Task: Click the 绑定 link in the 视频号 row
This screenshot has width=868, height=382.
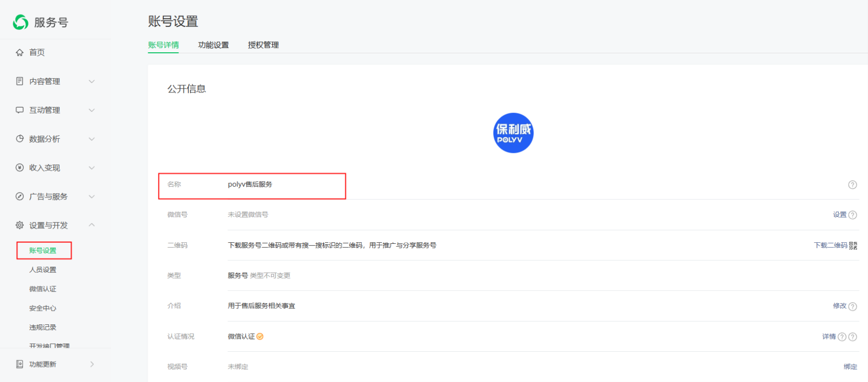Action: tap(850, 367)
